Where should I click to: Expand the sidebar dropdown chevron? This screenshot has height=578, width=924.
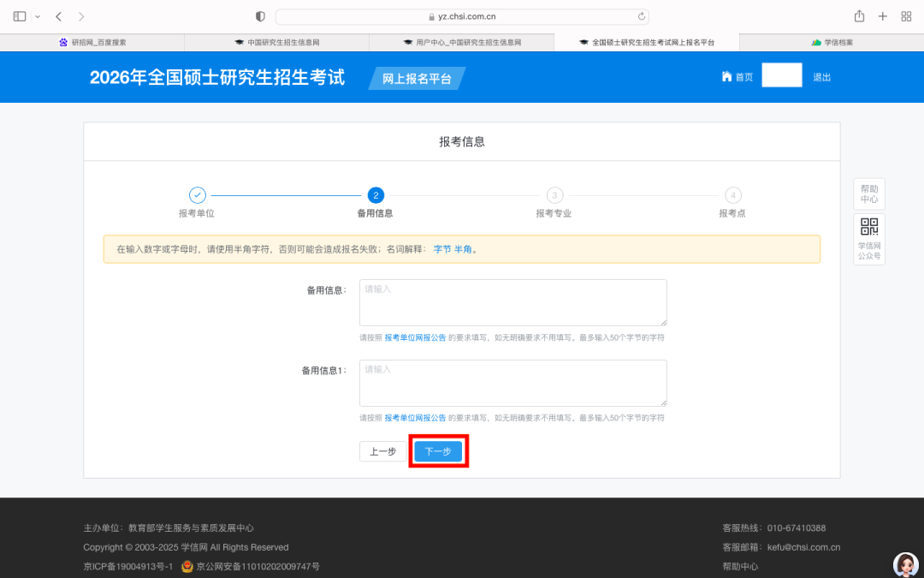38,16
